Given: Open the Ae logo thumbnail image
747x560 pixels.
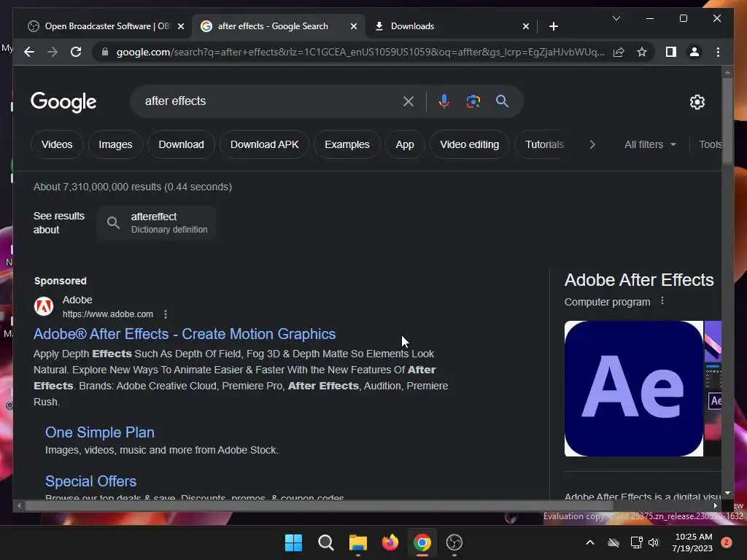Looking at the screenshot, I should point(634,389).
